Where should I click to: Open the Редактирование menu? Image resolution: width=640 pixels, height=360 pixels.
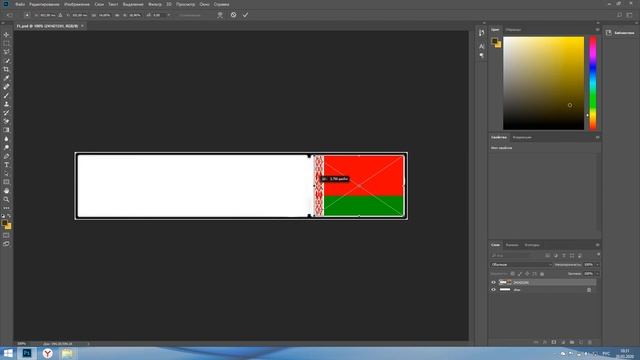coord(44,4)
